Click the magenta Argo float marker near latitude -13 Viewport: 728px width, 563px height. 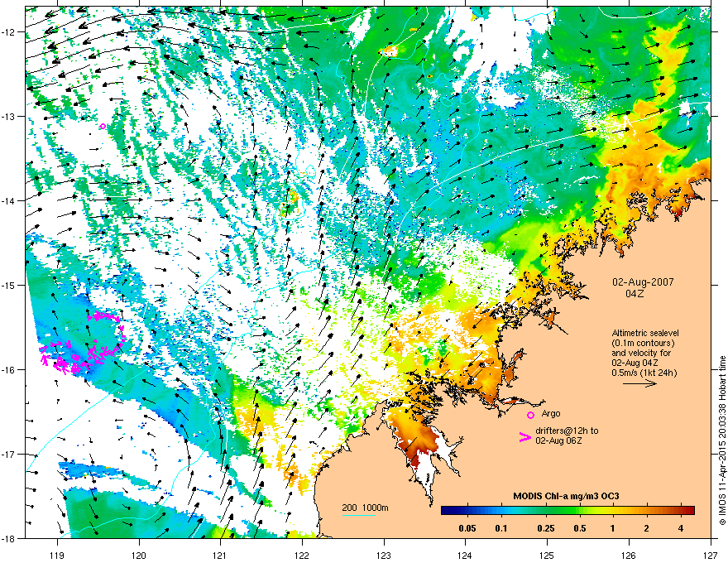103,126
